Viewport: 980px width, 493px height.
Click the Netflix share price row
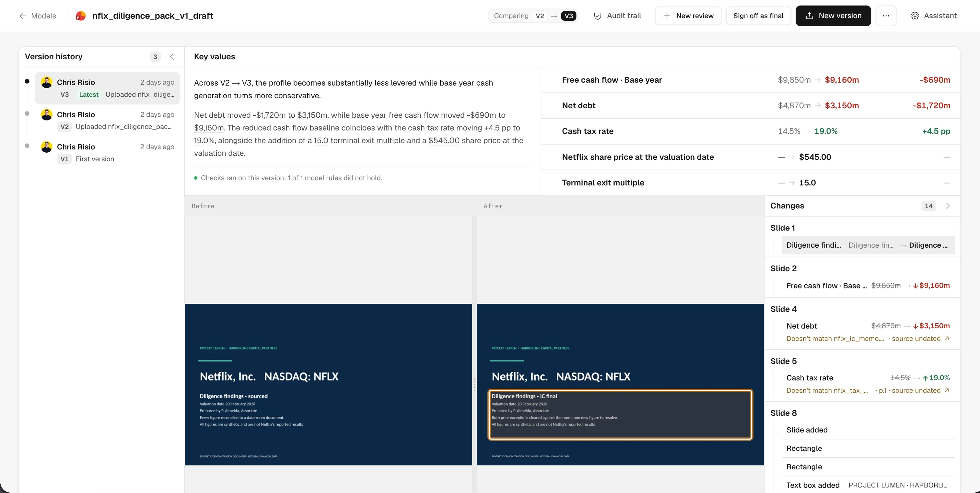coord(750,157)
